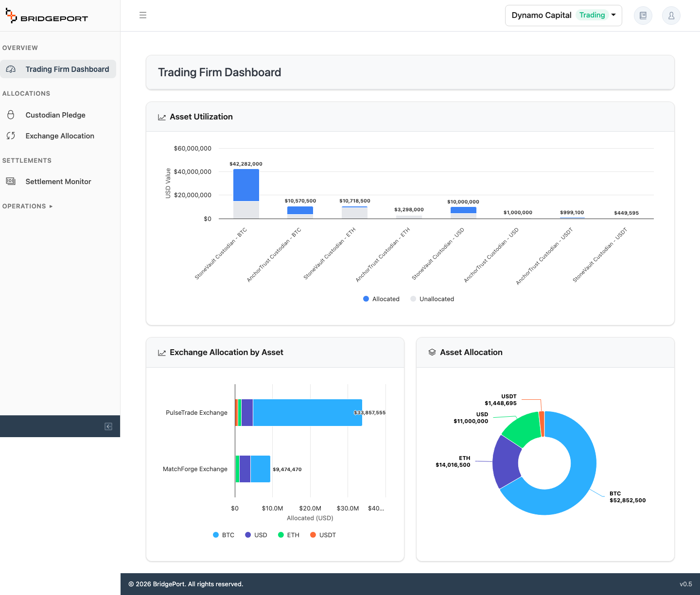Open Trading Firm Dashboard page
Screen dimensions: 700x595
click(58, 69)
